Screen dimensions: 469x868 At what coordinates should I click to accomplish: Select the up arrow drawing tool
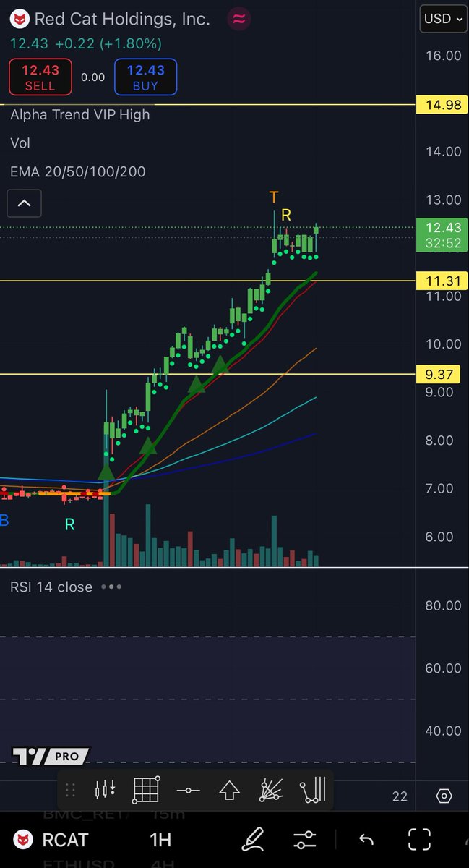click(229, 790)
